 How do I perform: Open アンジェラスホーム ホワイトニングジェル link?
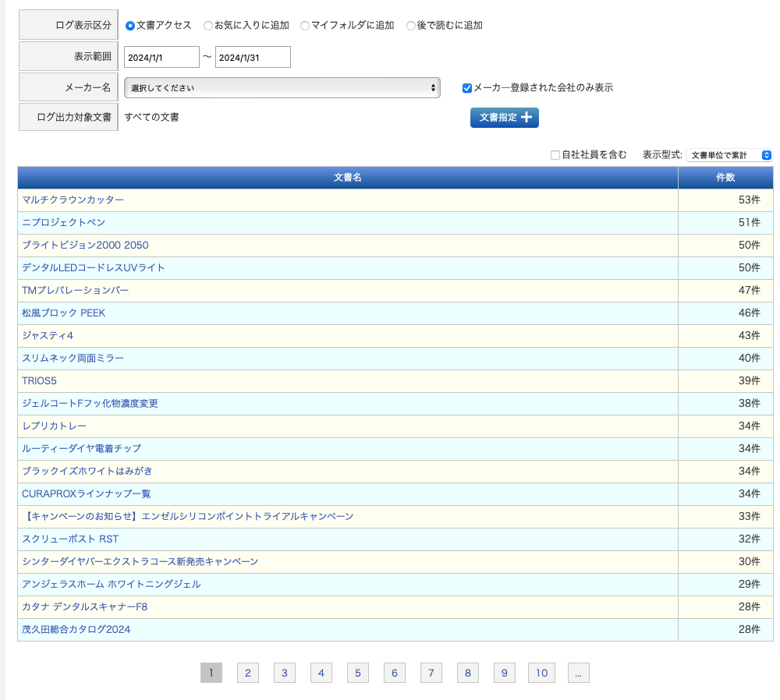(112, 584)
